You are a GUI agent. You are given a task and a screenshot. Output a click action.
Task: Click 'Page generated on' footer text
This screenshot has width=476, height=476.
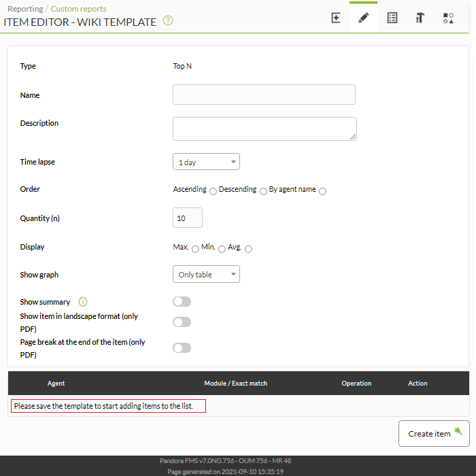click(225, 471)
